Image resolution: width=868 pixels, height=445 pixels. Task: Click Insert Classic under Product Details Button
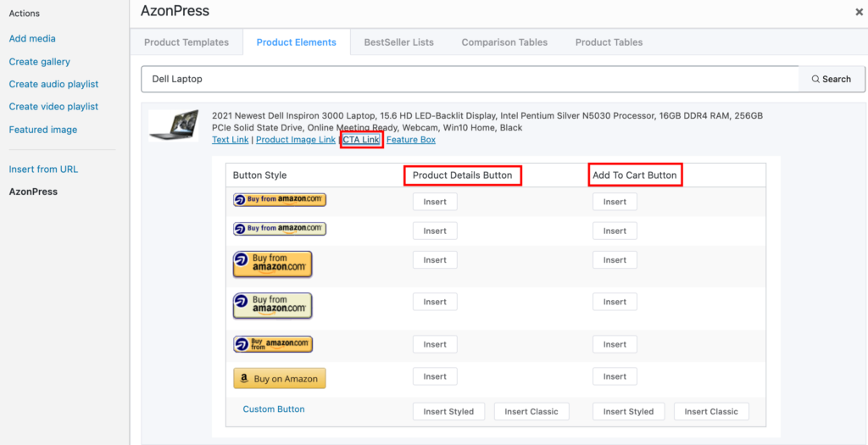[531, 411]
